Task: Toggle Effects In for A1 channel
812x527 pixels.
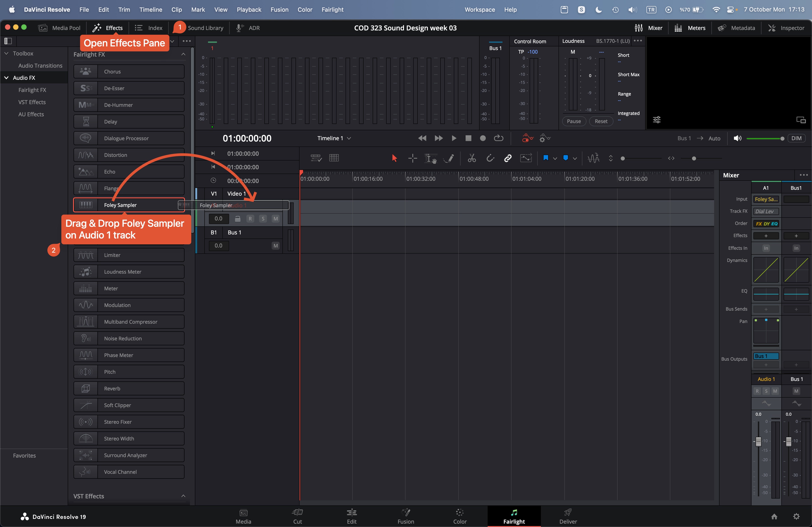Action: [766, 248]
